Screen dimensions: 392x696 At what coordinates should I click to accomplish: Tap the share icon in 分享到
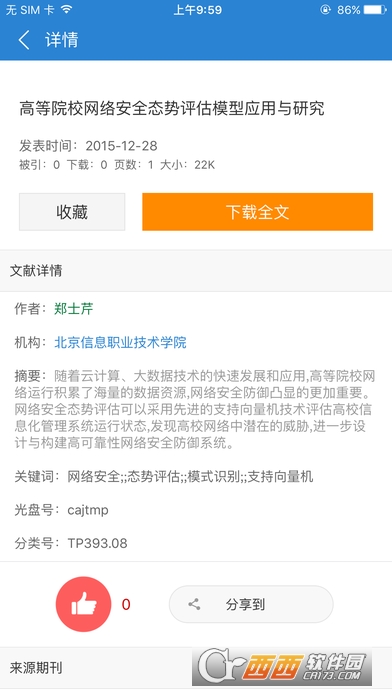pos(194,604)
